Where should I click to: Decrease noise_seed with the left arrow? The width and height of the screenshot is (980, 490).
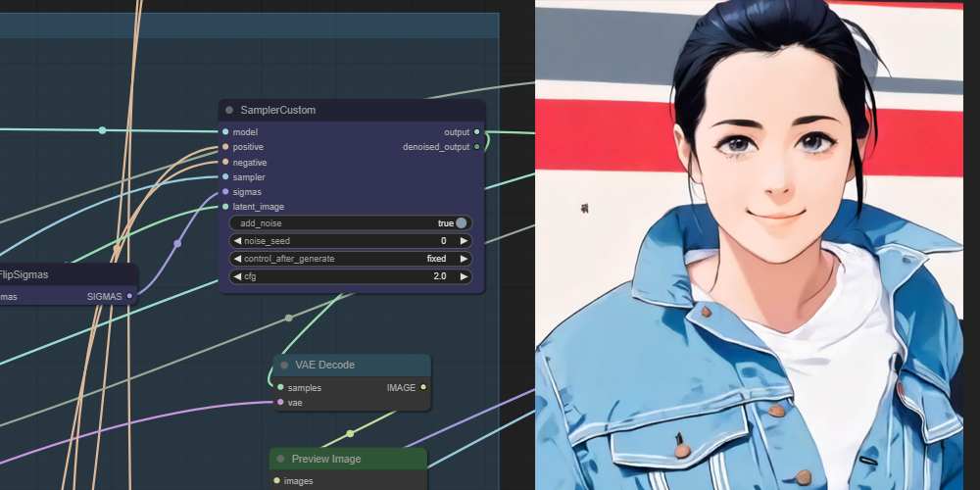237,241
